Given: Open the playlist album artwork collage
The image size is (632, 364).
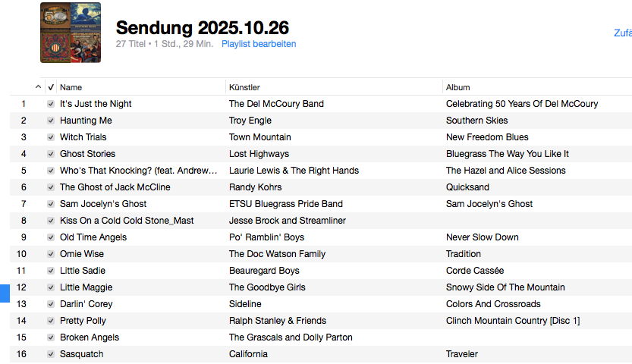Looking at the screenshot, I should point(71,32).
